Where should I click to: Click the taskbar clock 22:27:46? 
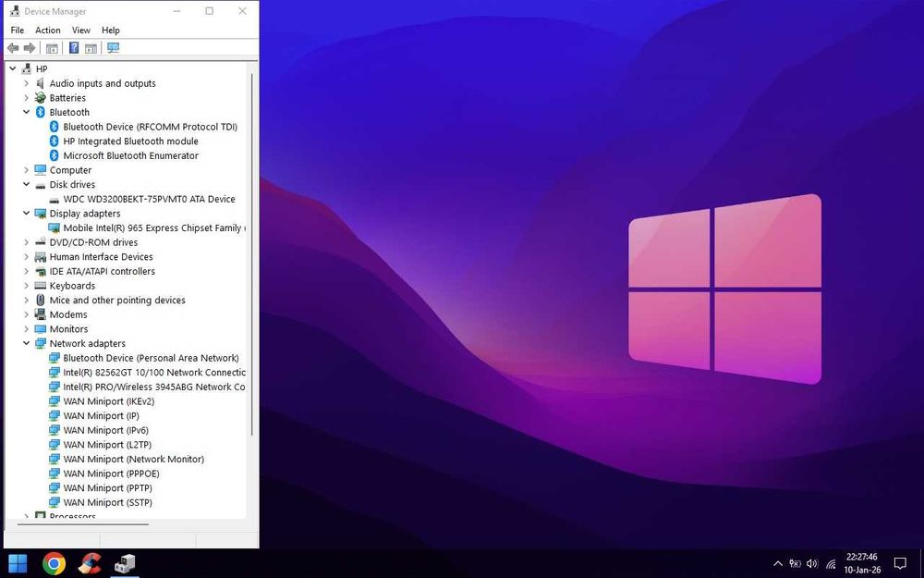click(862, 557)
